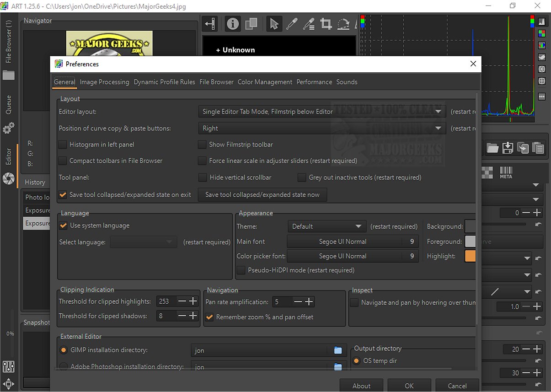
Task: Open the META metadata tab icon
Action: point(506,172)
